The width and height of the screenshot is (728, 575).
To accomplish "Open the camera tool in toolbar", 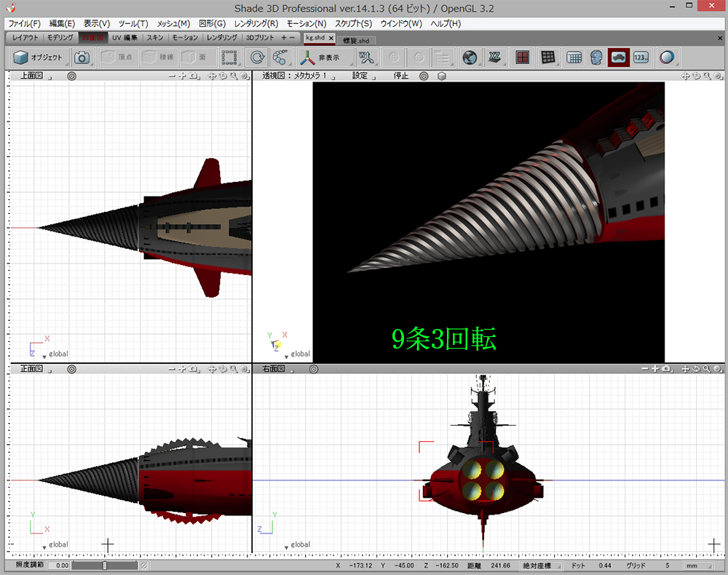I will [x=82, y=57].
